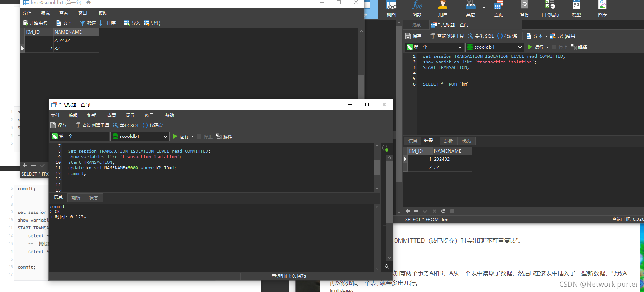Expand 文本 dropdown arrow in main query toolbar
The width and height of the screenshot is (644, 292).
pos(546,36)
